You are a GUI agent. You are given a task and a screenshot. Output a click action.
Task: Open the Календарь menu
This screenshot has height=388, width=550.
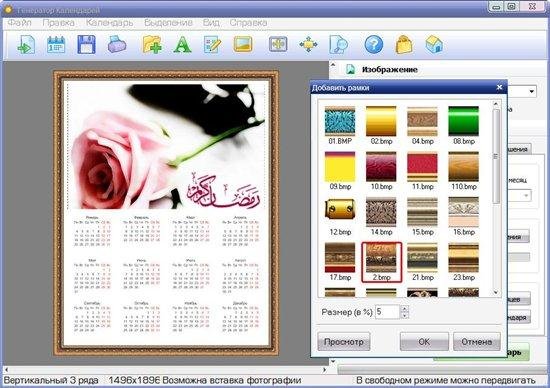[109, 23]
